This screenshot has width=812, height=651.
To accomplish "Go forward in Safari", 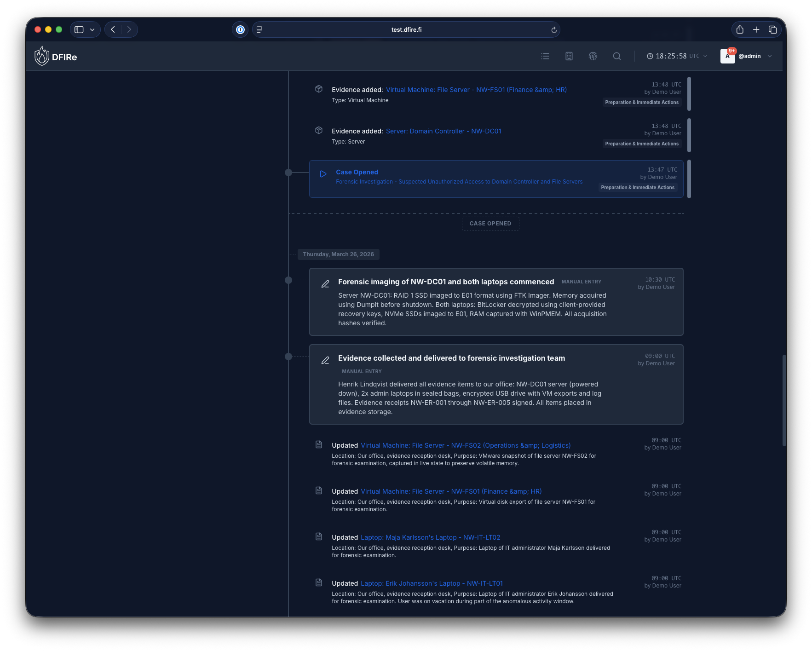I will click(129, 29).
